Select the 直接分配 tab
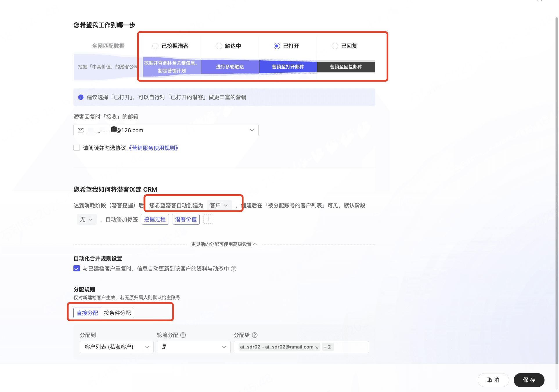 pyautogui.click(x=87, y=313)
